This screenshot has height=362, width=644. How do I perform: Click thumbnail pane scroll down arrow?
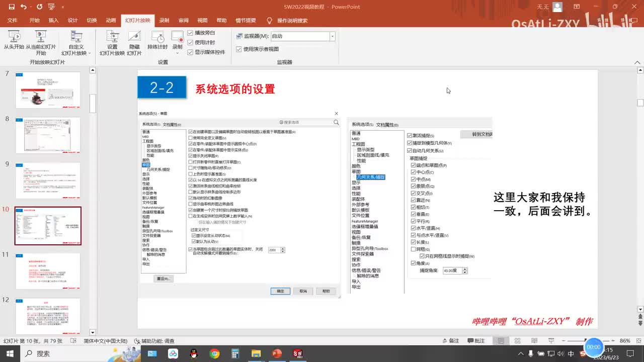click(x=93, y=332)
